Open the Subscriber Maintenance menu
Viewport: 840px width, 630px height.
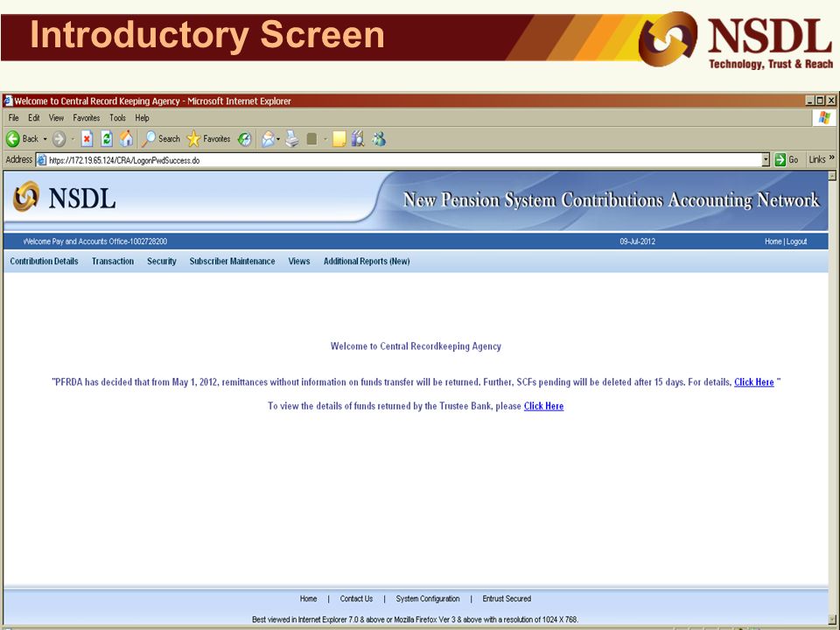point(232,262)
